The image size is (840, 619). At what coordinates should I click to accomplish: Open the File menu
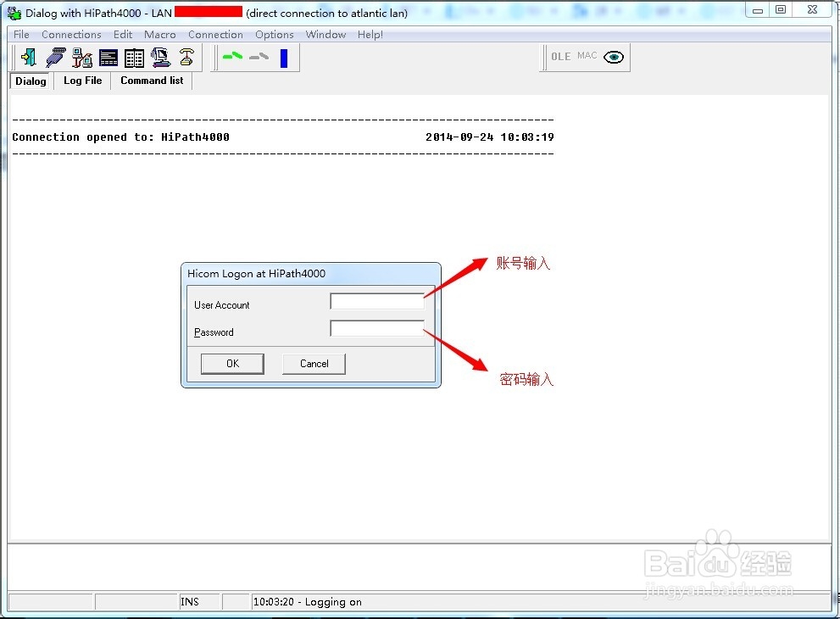[x=21, y=34]
